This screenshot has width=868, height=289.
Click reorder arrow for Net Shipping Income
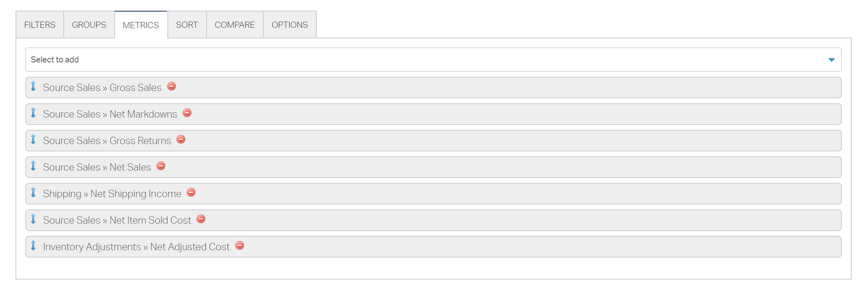(33, 193)
